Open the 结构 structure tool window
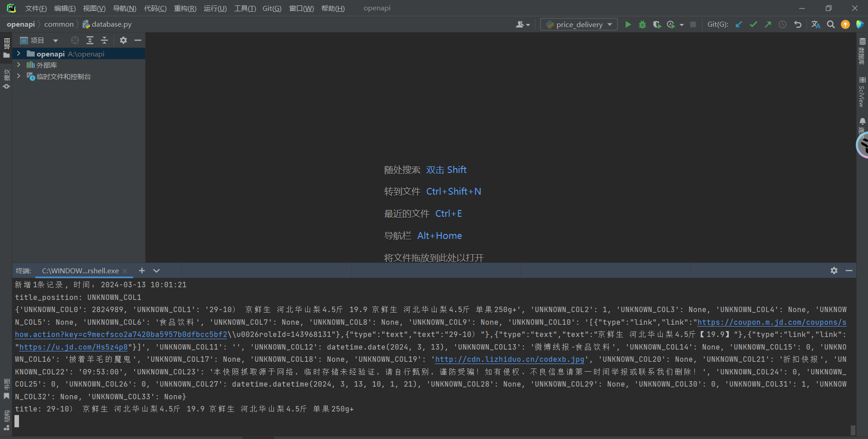This screenshot has height=439, width=868. pos(6,420)
